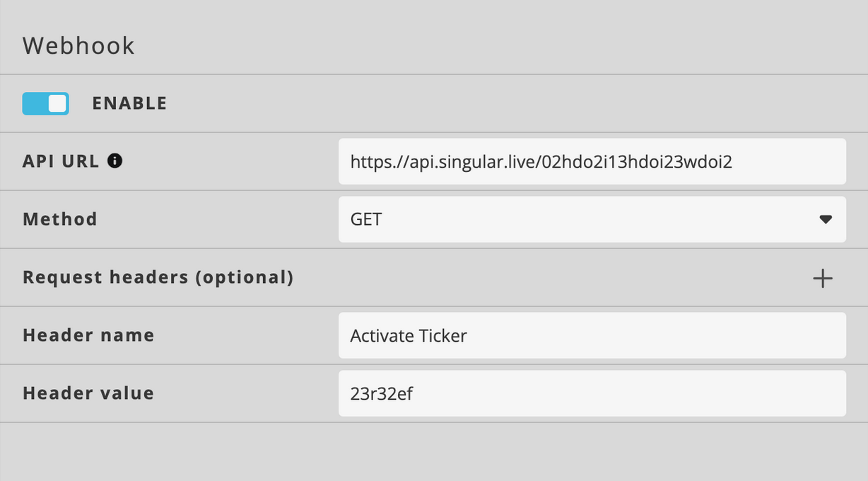868x481 pixels.
Task: Click the Activate Ticker text
Action: click(x=409, y=335)
